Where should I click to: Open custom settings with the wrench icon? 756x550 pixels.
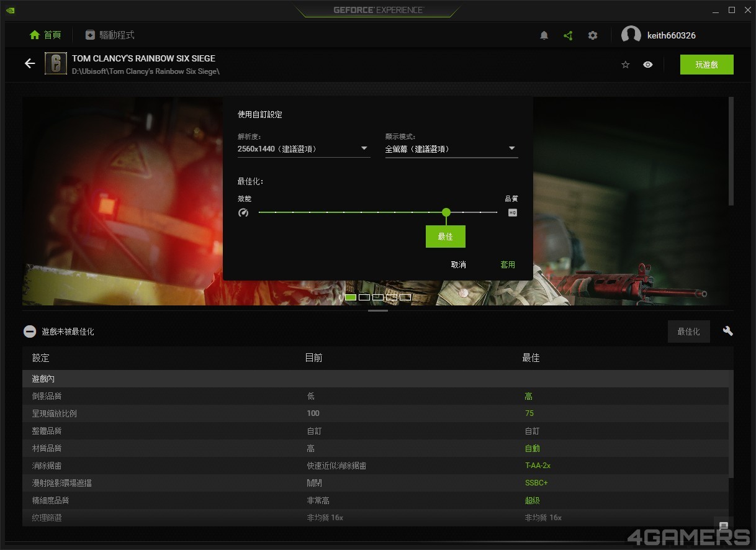pyautogui.click(x=728, y=331)
